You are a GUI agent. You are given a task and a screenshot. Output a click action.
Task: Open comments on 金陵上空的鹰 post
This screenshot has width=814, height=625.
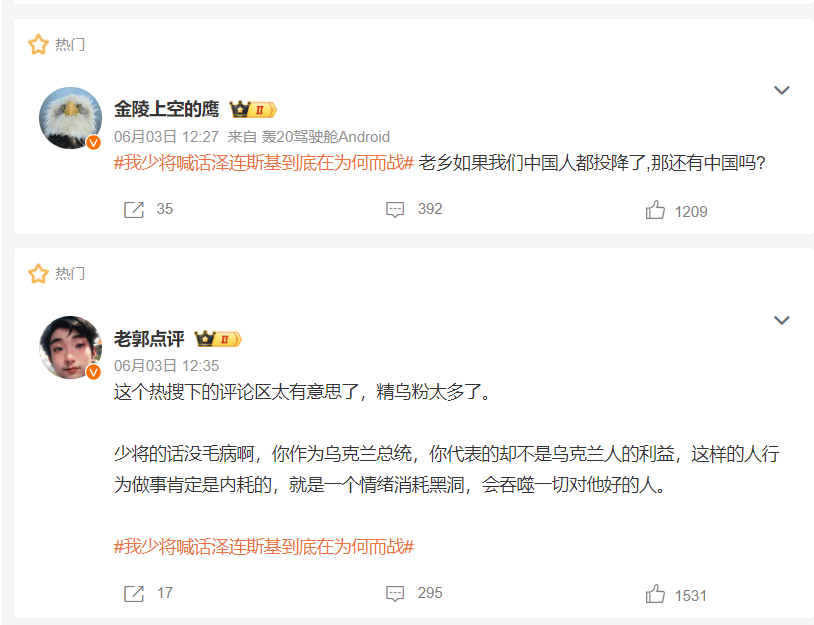tap(395, 210)
